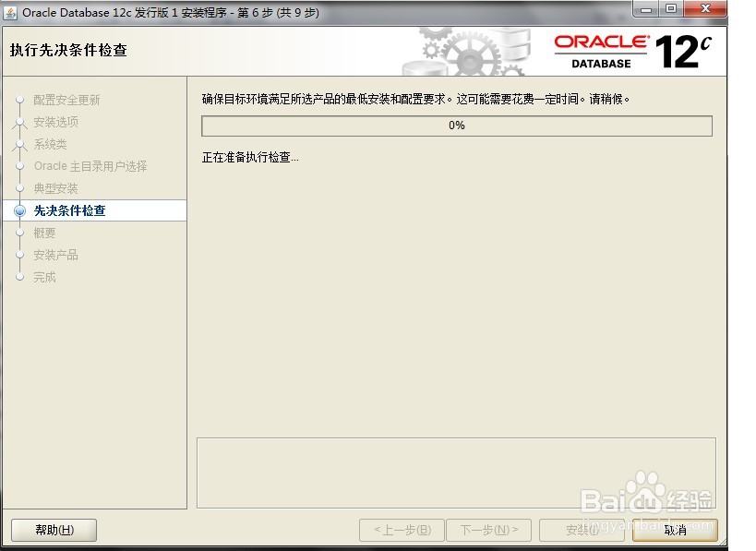Click the Oracle Database 12c logo
The height and width of the screenshot is (551, 756).
pos(632,51)
